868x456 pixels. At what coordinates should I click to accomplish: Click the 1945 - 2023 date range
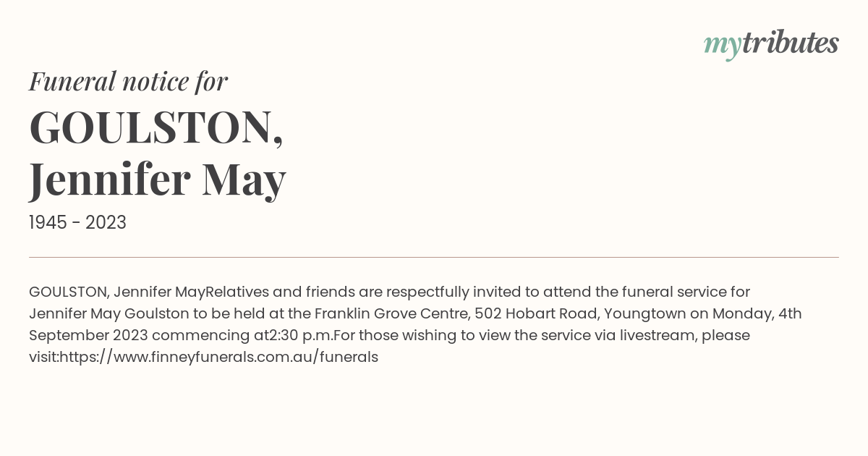77,223
